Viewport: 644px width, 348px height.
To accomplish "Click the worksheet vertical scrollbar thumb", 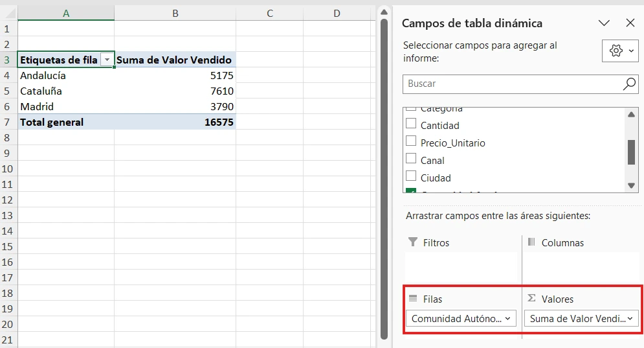I will [x=384, y=179].
